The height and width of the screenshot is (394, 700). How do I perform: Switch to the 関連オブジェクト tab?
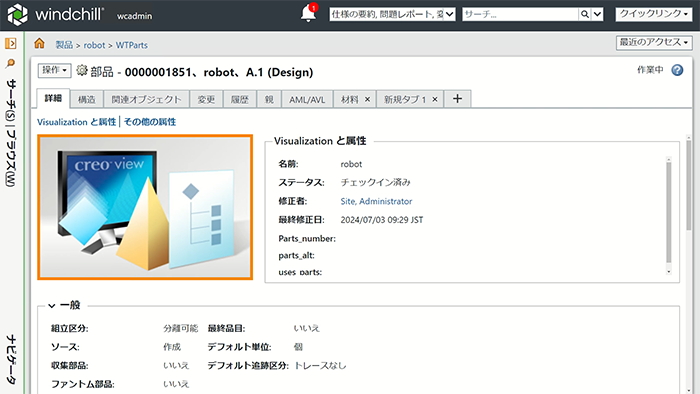click(146, 100)
